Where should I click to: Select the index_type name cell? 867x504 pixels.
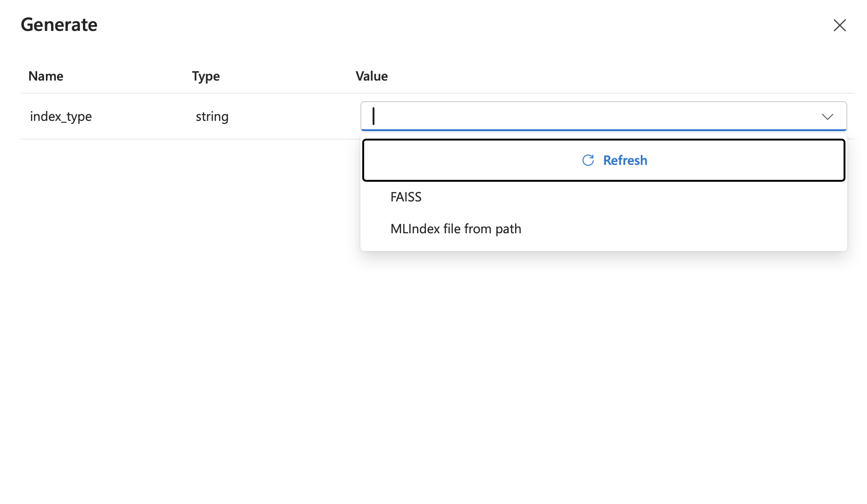pyautogui.click(x=61, y=117)
